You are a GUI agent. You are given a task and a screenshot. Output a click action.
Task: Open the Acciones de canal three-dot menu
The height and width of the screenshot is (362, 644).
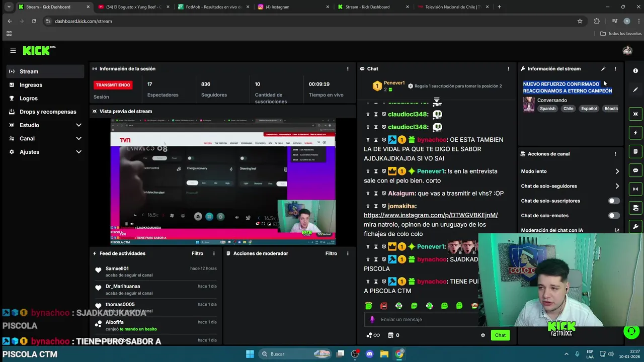pos(615,154)
